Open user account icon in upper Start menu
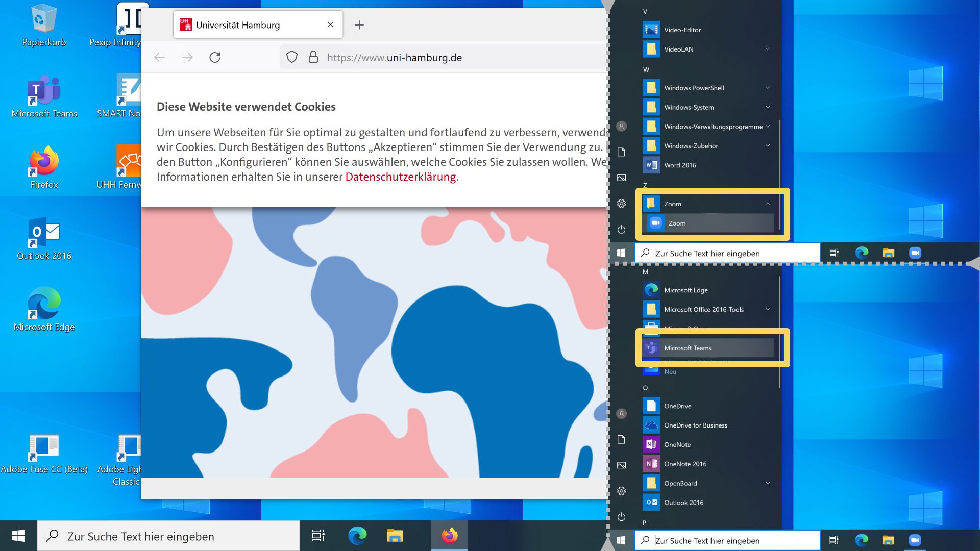The width and height of the screenshot is (980, 551). [621, 126]
